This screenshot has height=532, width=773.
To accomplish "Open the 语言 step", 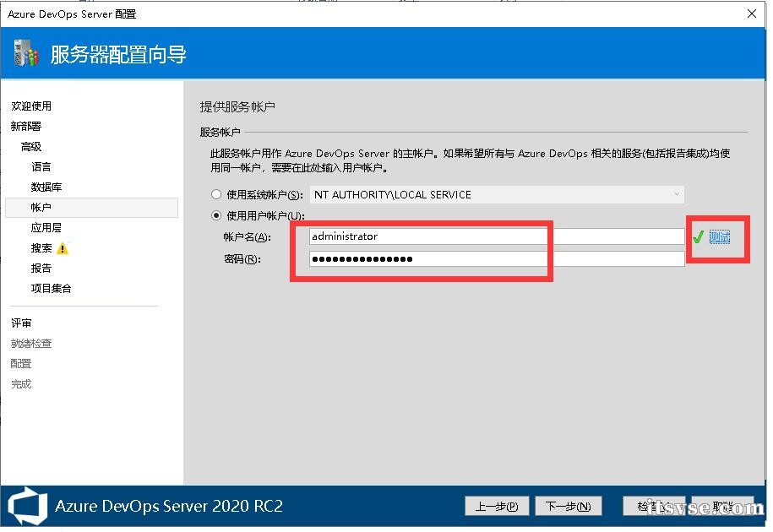I will (41, 166).
